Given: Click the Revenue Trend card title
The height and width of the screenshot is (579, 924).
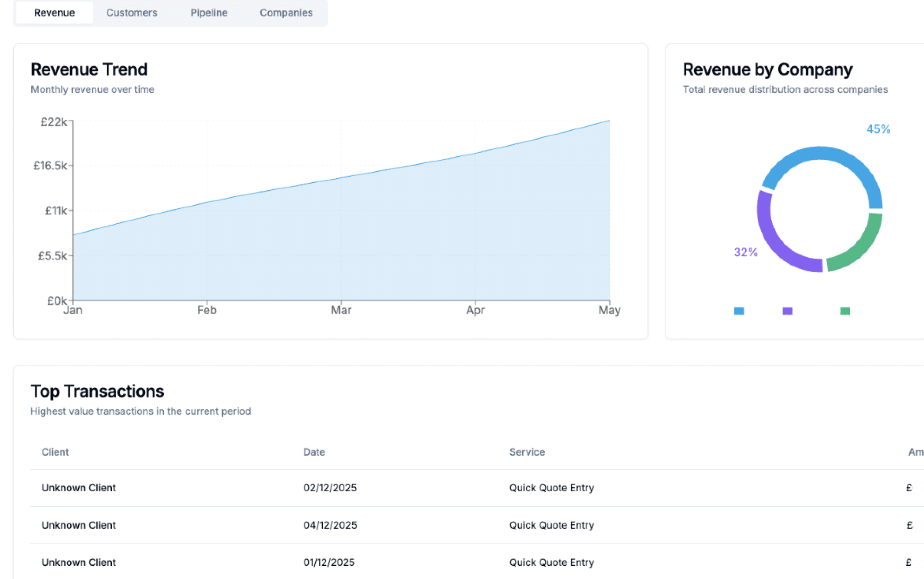Looking at the screenshot, I should (89, 69).
